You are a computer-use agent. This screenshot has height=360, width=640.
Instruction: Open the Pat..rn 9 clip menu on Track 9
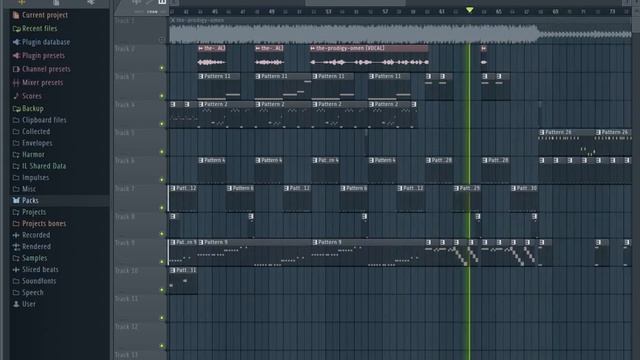pos(173,242)
